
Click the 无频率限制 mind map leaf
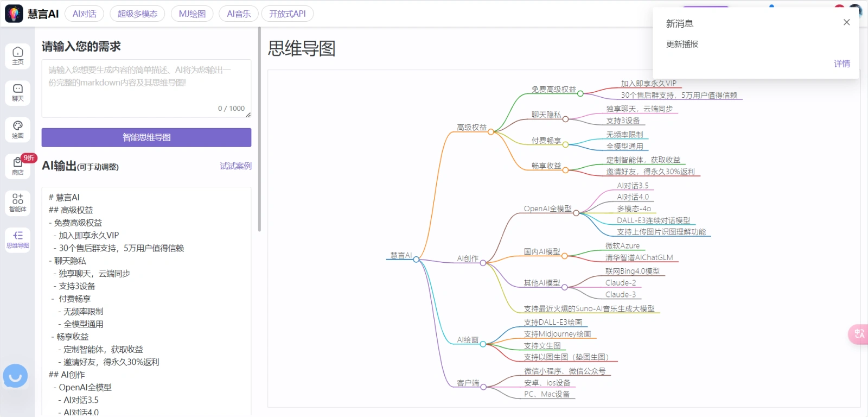(624, 135)
